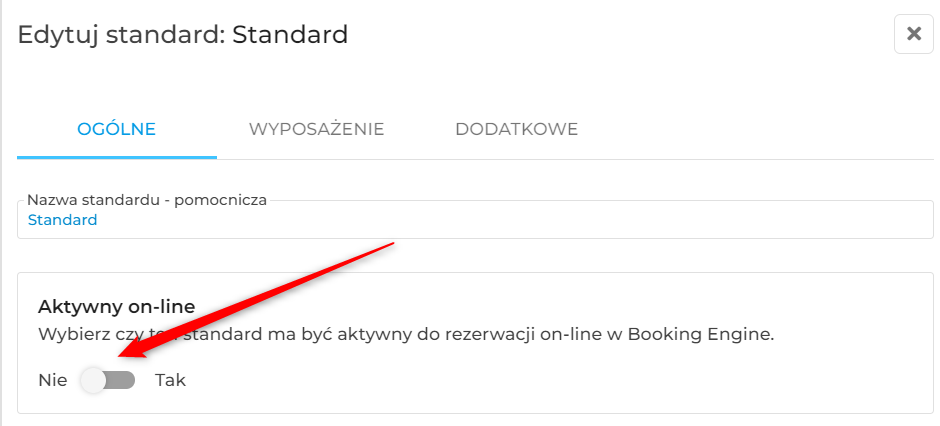
Task: Click the Edytuj standard: Standard title
Action: pos(183,35)
